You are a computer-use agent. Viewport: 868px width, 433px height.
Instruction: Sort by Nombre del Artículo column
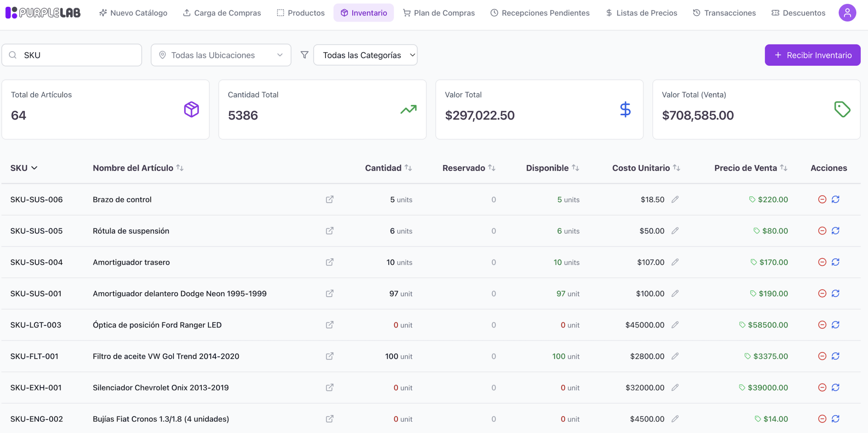pyautogui.click(x=138, y=168)
